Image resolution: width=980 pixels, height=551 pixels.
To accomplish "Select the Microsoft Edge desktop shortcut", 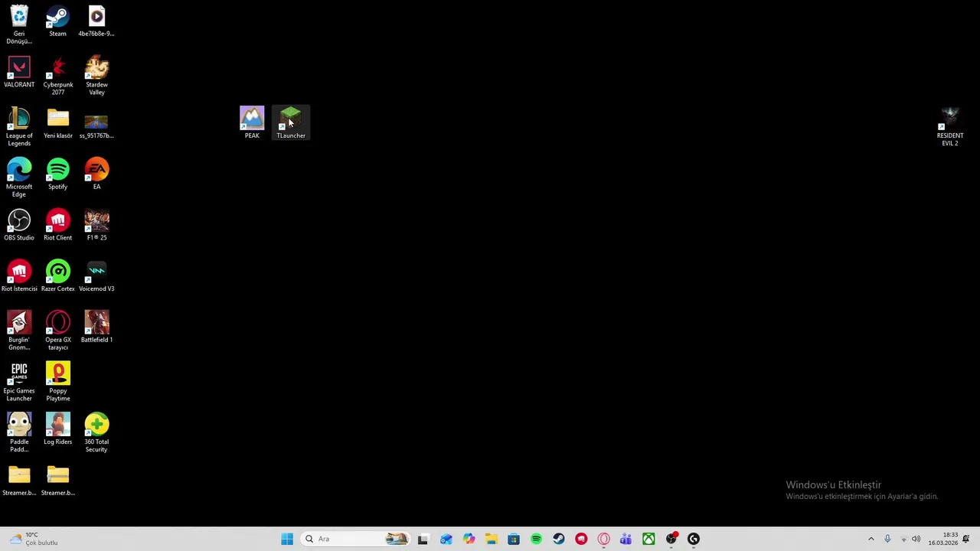I will point(19,178).
